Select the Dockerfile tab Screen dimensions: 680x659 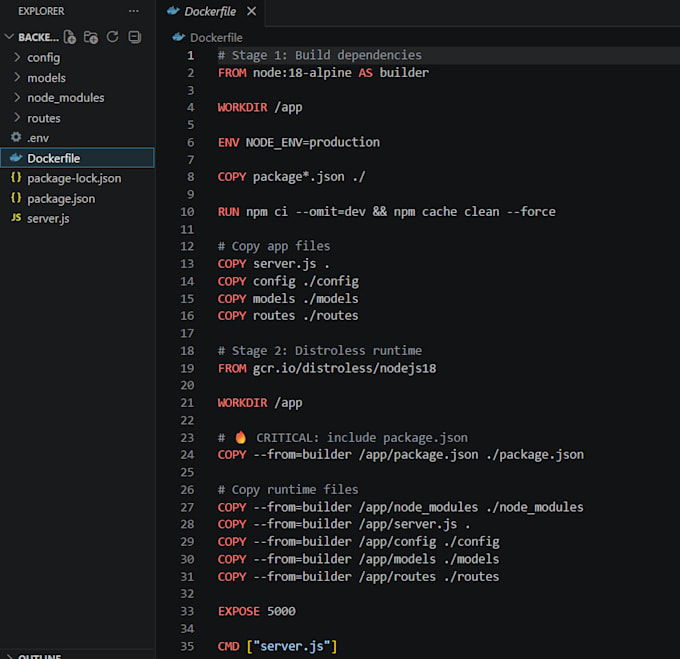(211, 12)
